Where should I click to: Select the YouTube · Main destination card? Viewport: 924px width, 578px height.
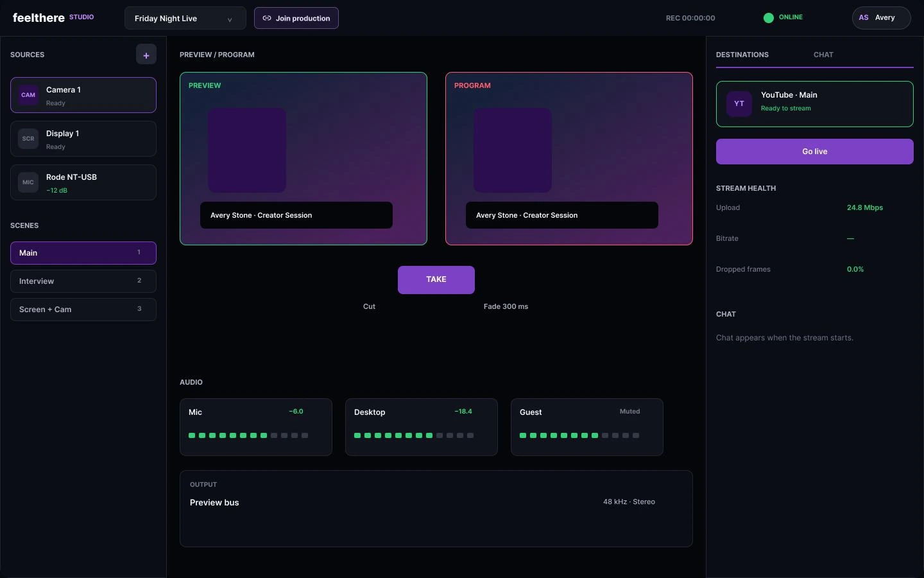(x=815, y=104)
